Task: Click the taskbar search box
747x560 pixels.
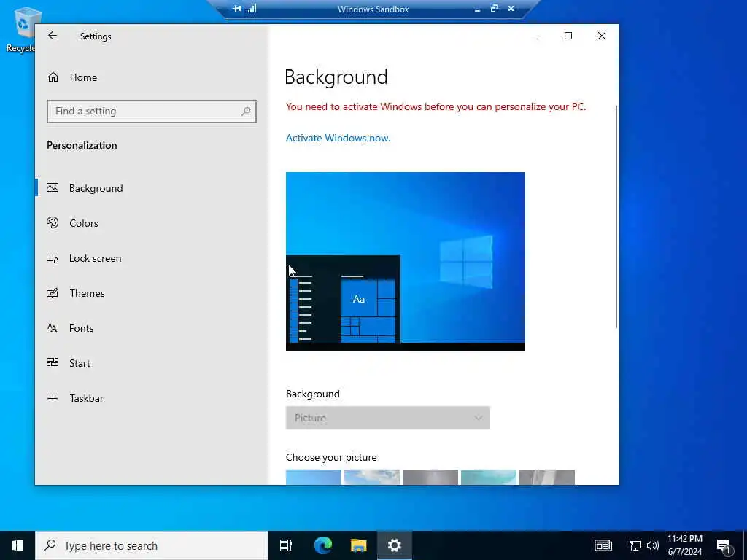Action: click(x=152, y=545)
